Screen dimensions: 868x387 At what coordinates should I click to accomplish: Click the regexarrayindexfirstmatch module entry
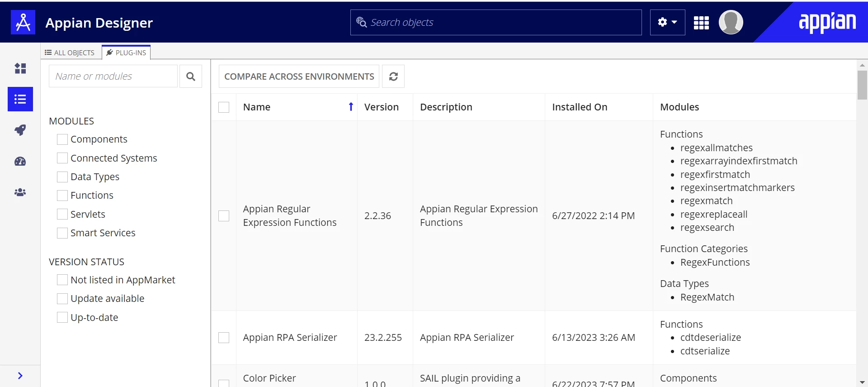coord(739,161)
